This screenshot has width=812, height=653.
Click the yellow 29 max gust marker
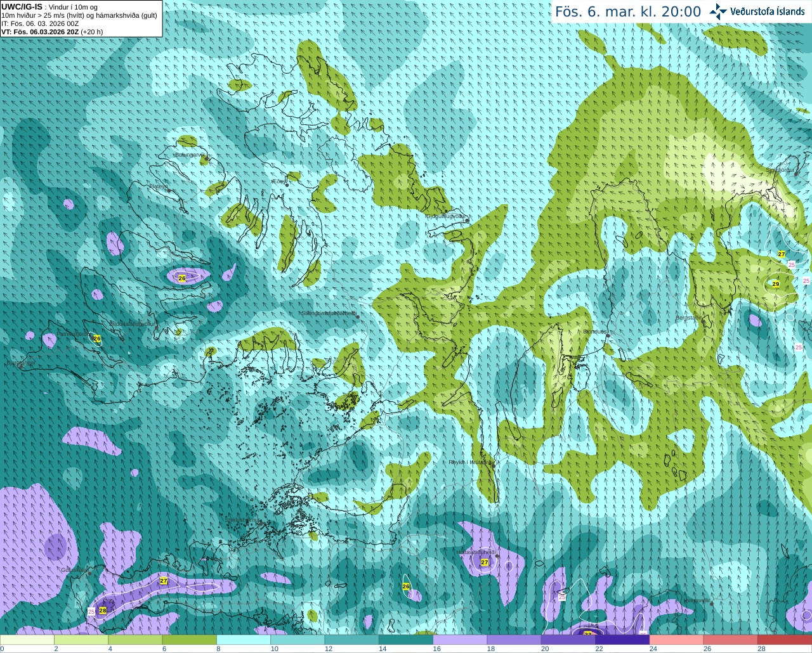coord(775,284)
